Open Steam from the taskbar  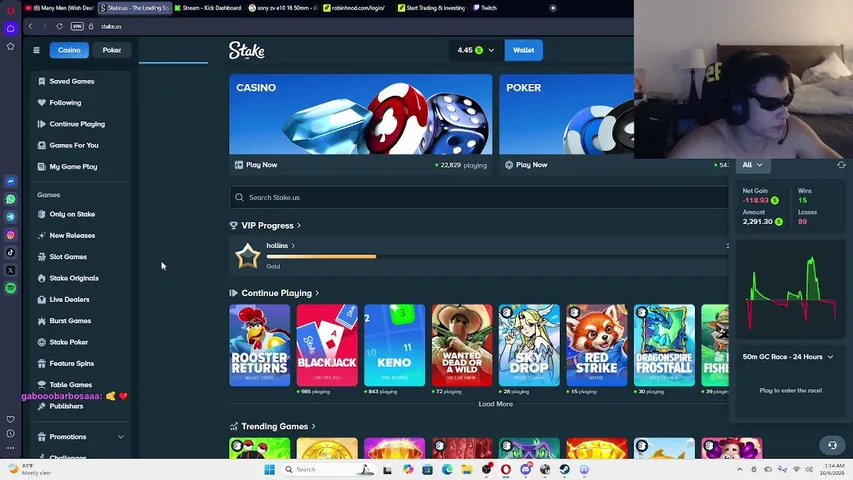click(565, 469)
